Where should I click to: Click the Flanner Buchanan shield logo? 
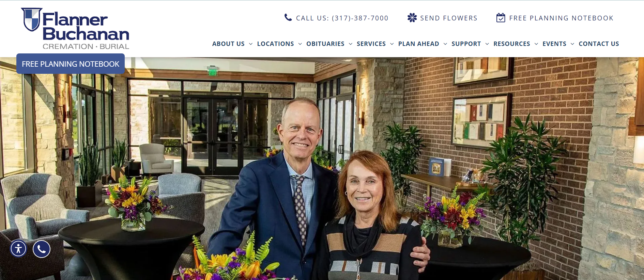pos(31,19)
